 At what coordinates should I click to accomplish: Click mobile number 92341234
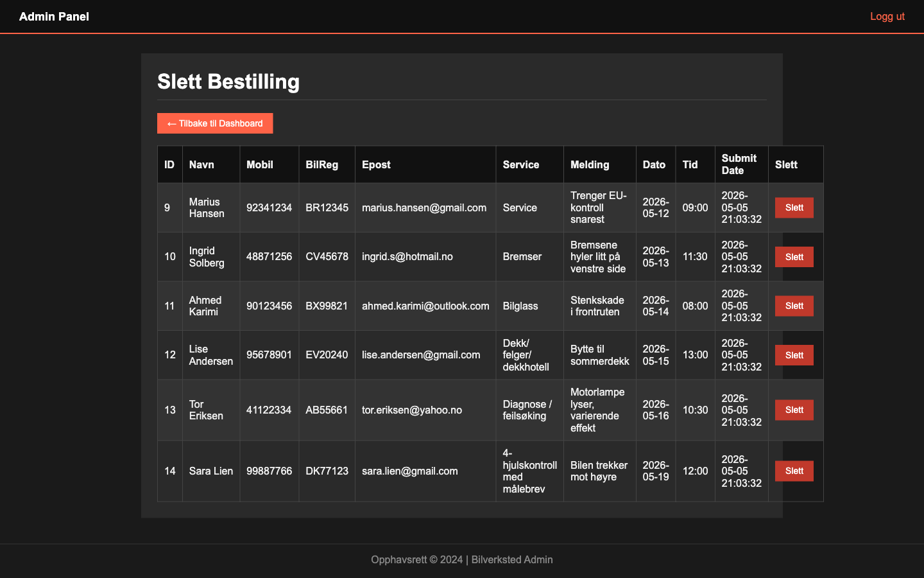(269, 207)
